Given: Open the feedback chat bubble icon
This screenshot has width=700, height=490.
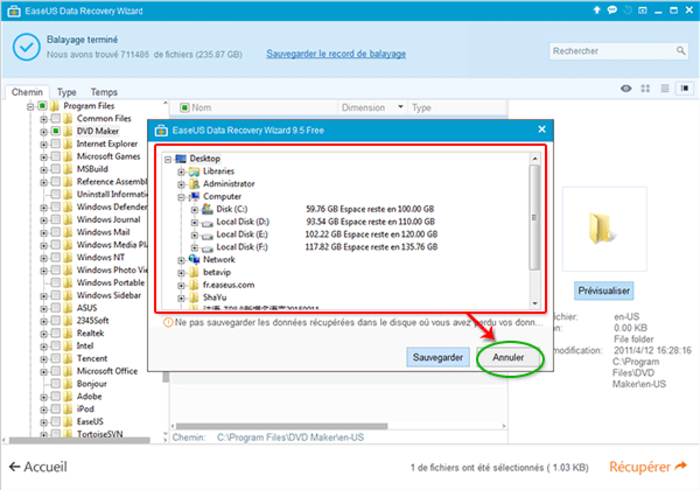Looking at the screenshot, I should tap(612, 10).
